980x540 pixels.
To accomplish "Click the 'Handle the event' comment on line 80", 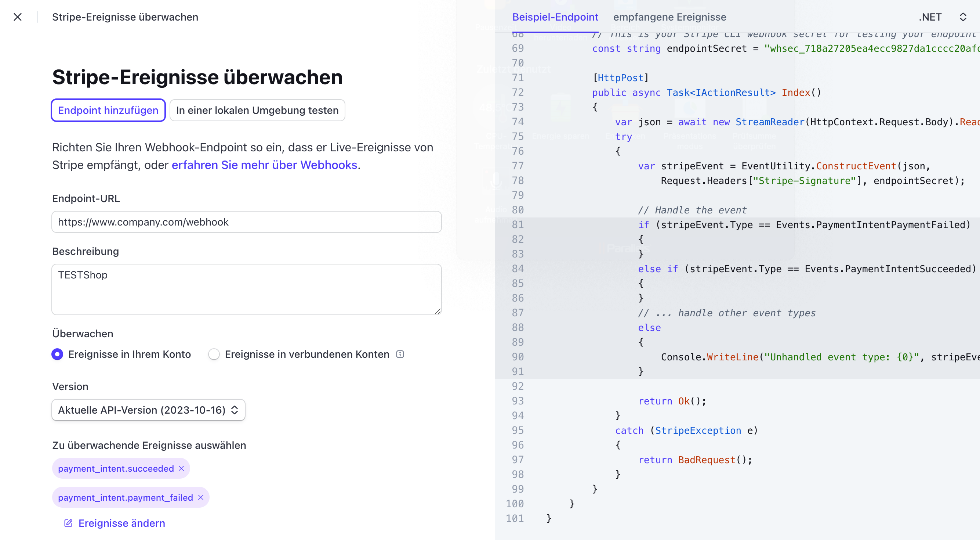I will click(692, 210).
